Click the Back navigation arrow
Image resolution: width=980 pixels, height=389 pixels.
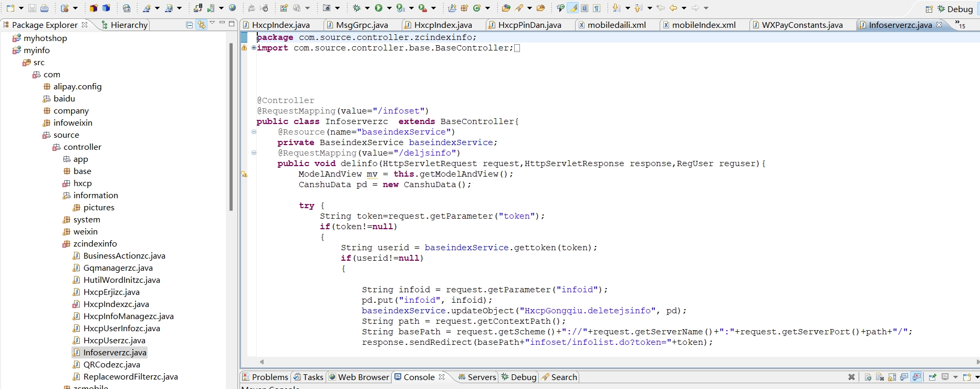click(x=673, y=8)
